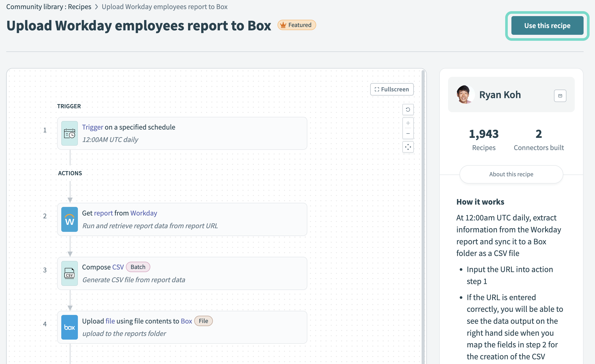Select the About this recipe tab

(511, 174)
